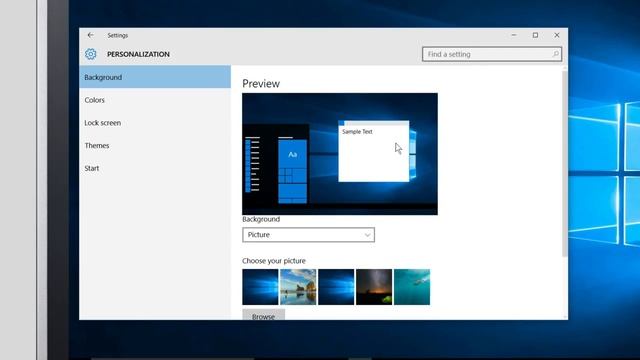Click the PERSONALIZATION title text
The width and height of the screenshot is (640, 360).
138,54
